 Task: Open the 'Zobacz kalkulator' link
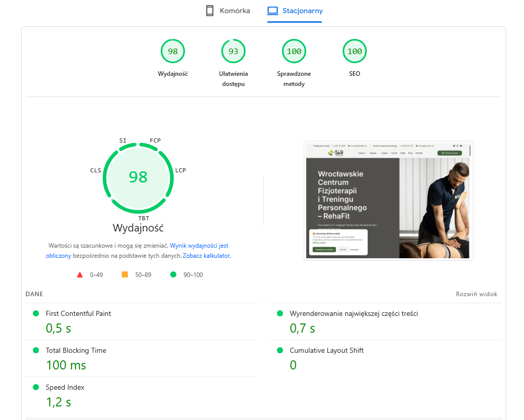[206, 256]
